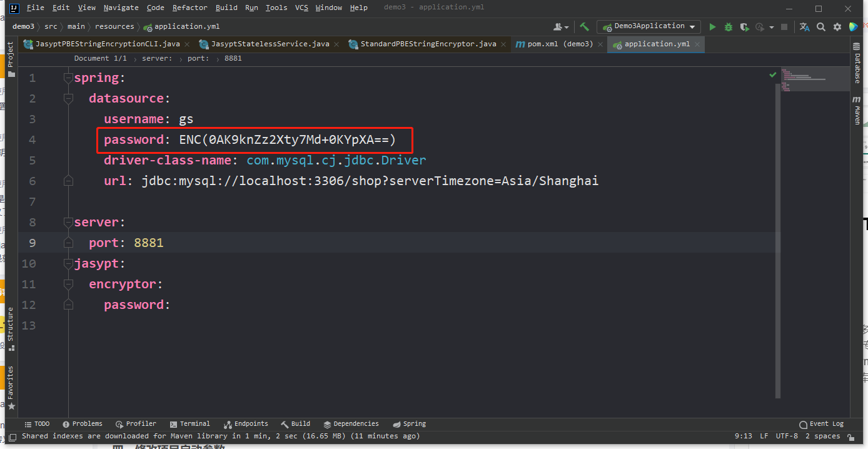The image size is (868, 449).
Task: Click the green inspection checkmark indicator
Action: (773, 74)
